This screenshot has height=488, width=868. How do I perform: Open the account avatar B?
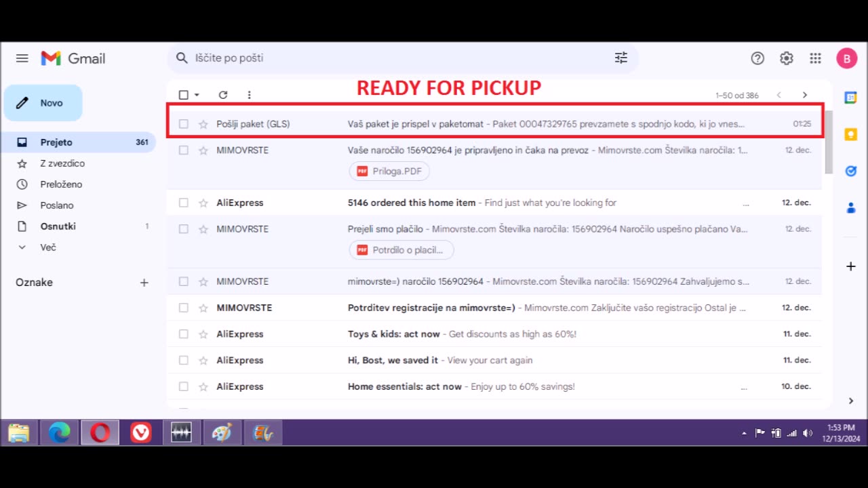click(846, 58)
